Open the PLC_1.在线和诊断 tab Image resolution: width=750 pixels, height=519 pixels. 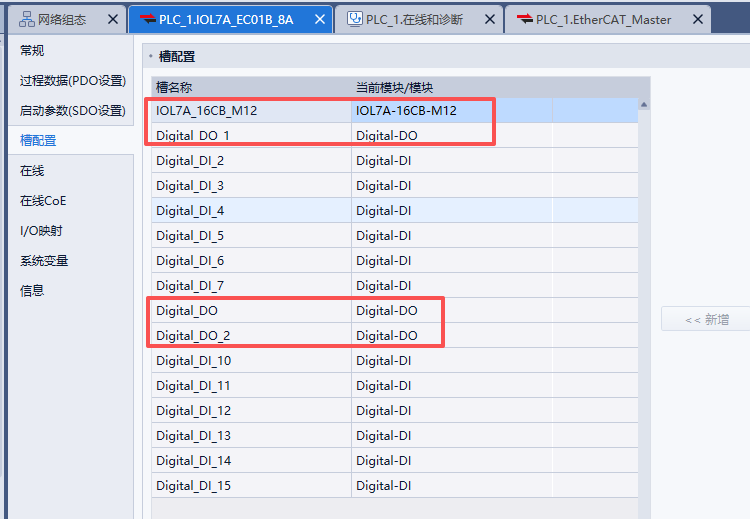pyautogui.click(x=419, y=20)
